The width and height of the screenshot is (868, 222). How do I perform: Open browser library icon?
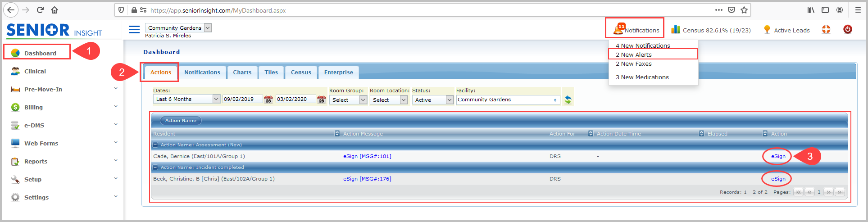point(811,10)
